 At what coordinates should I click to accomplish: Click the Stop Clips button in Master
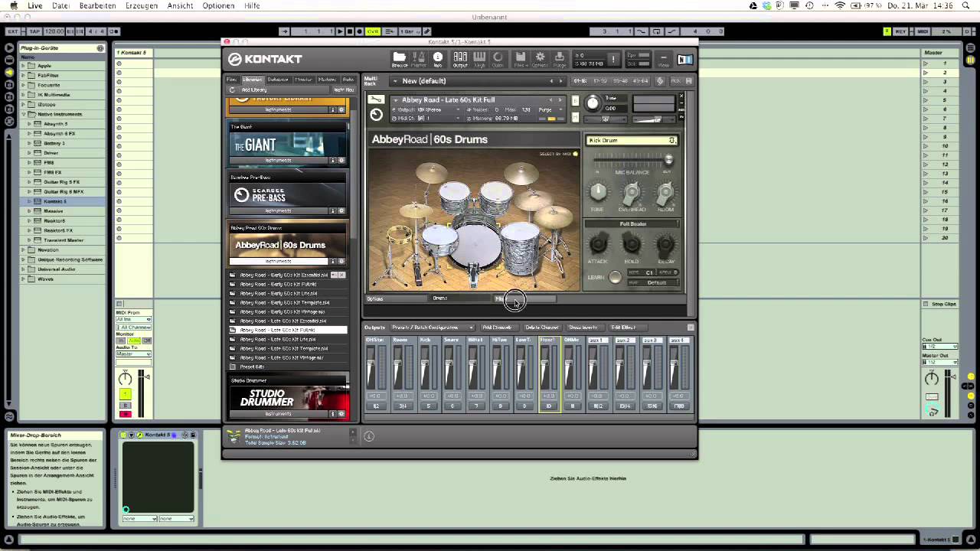click(x=944, y=304)
